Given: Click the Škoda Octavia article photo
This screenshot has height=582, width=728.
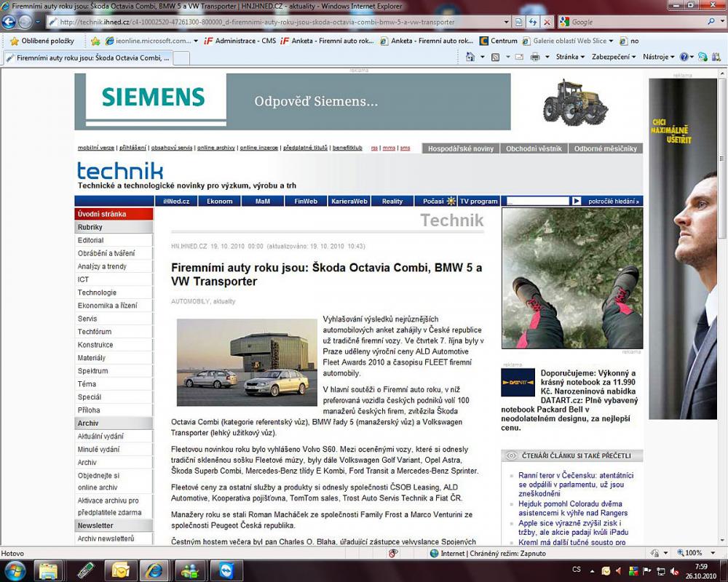Looking at the screenshot, I should [x=247, y=362].
